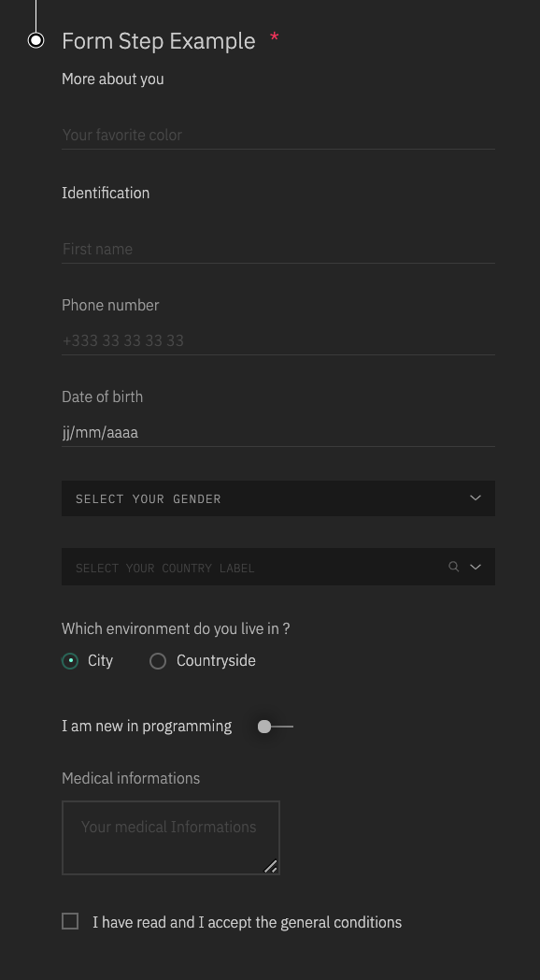Screen dimensions: 540x980
Task: Click inside the Medical informations textarea
Action: coord(170,838)
